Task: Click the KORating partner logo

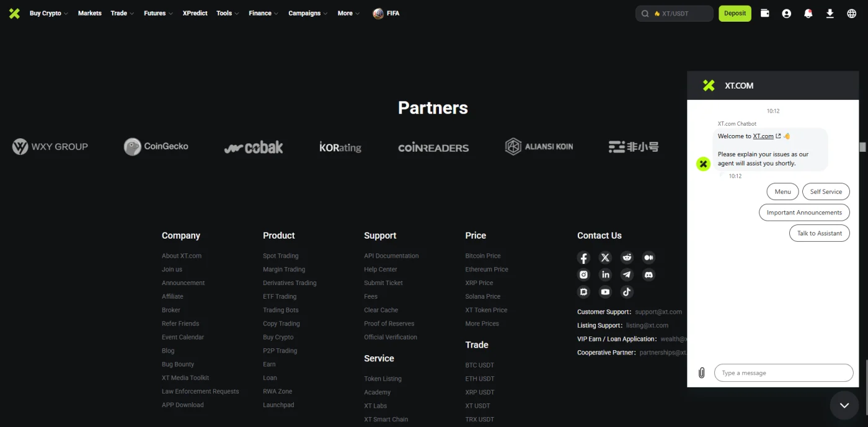Action: 340,147
